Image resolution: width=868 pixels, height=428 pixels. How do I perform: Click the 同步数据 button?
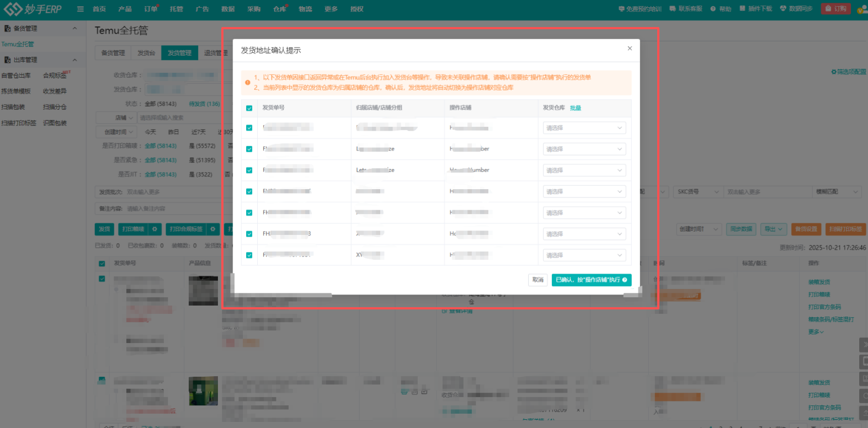pyautogui.click(x=742, y=229)
